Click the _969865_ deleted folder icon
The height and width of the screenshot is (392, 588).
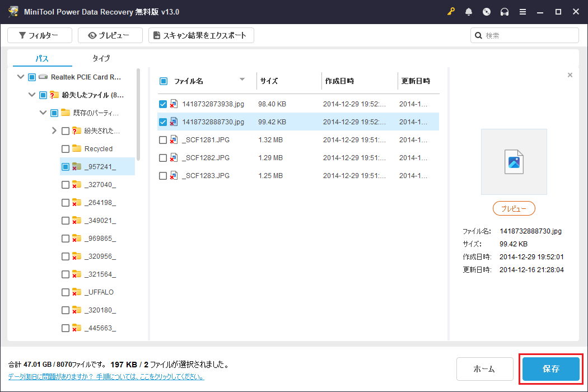point(77,239)
